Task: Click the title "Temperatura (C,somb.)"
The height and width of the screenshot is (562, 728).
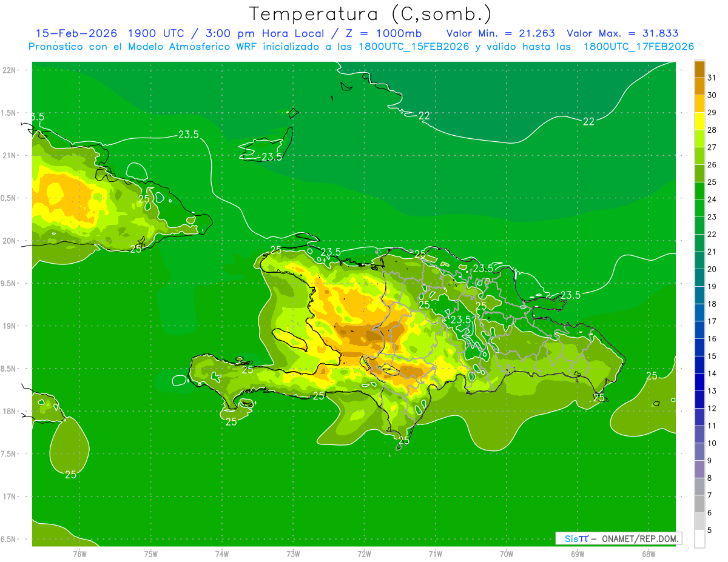Action: tap(371, 13)
